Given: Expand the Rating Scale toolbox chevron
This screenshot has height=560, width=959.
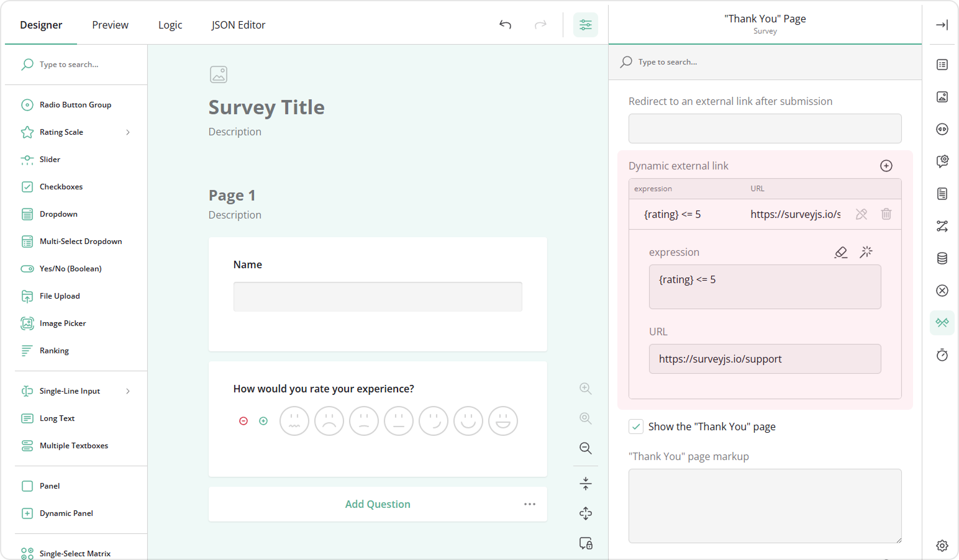Looking at the screenshot, I should pos(127,132).
